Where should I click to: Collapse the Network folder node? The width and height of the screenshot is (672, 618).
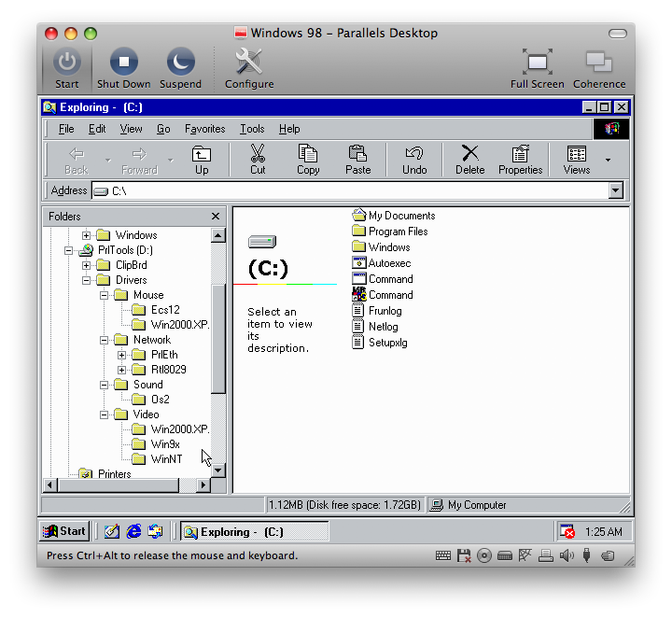tap(104, 340)
